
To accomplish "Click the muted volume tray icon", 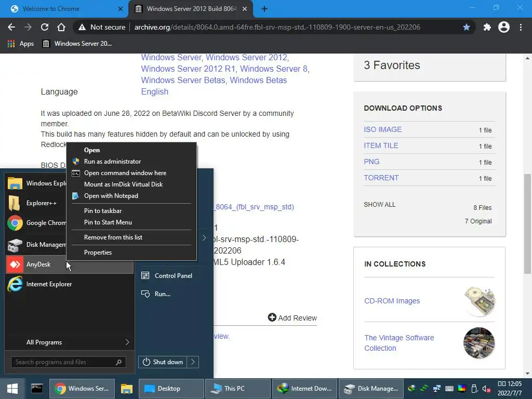I will click(486, 389).
